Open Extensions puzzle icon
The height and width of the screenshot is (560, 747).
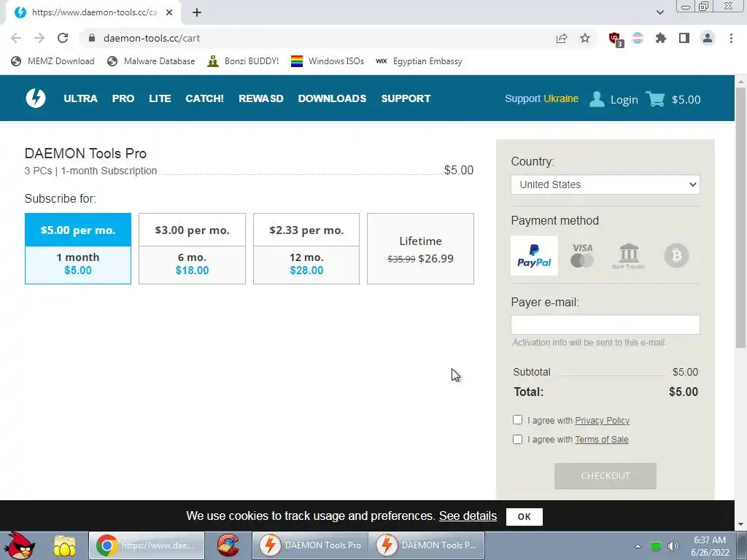tap(661, 38)
